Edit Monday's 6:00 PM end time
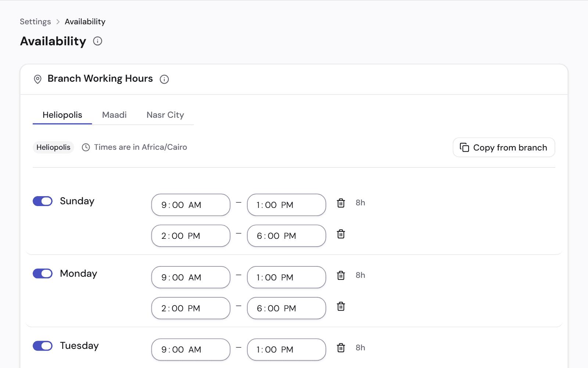 (287, 308)
